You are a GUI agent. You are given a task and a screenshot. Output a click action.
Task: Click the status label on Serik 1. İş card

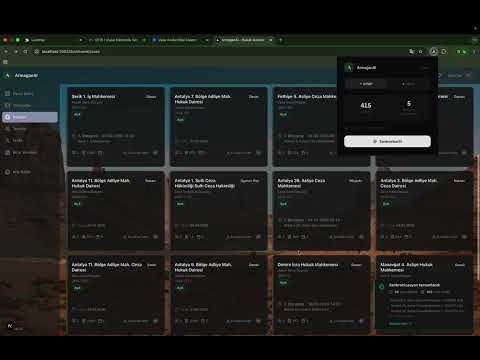(151, 97)
